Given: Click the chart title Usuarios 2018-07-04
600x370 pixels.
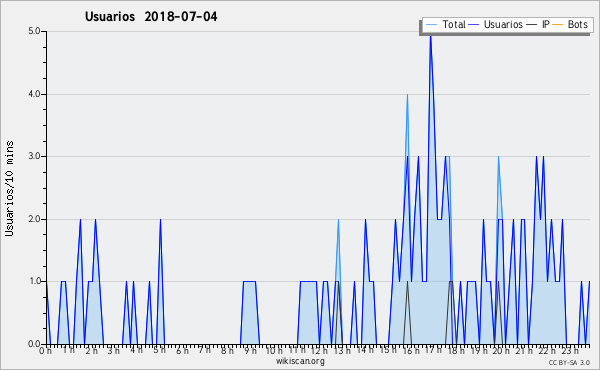Looking at the screenshot, I should [x=151, y=16].
